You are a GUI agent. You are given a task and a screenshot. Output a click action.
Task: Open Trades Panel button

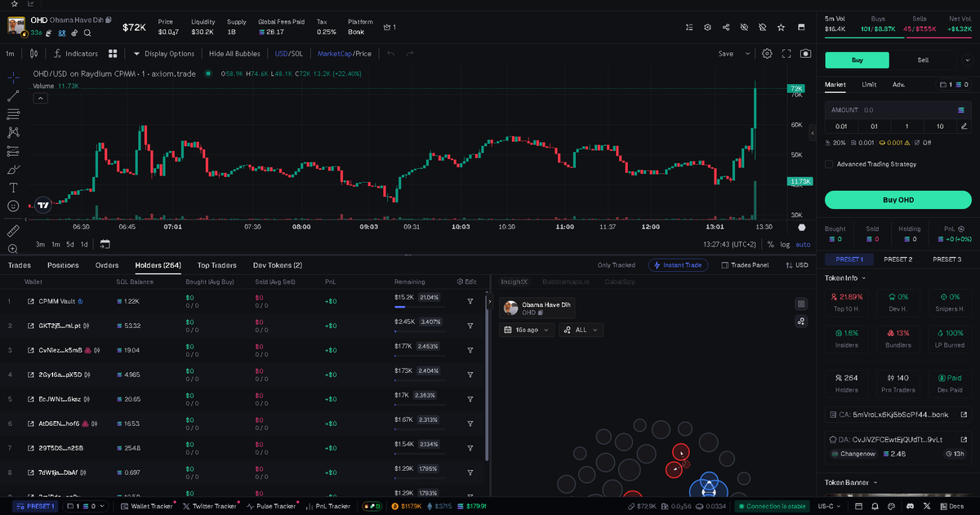[745, 265]
